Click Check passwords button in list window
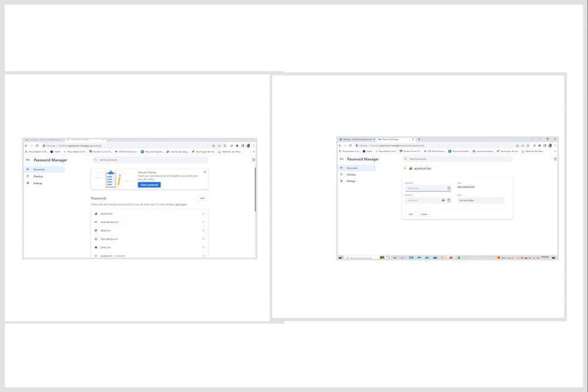Image resolution: width=588 pixels, height=392 pixels. pos(149,185)
